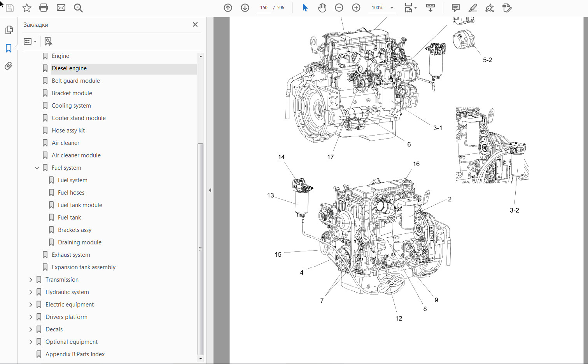Select the Hand pan tool

[x=322, y=8]
